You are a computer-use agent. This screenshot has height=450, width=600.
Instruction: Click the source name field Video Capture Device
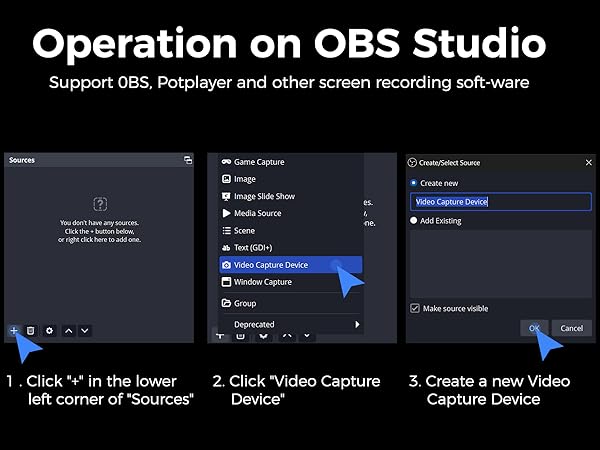tap(501, 202)
